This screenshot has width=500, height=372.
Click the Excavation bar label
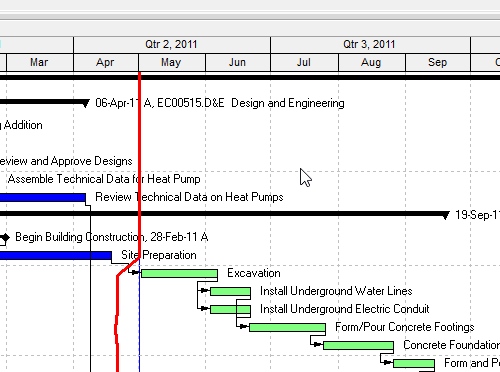[254, 273]
